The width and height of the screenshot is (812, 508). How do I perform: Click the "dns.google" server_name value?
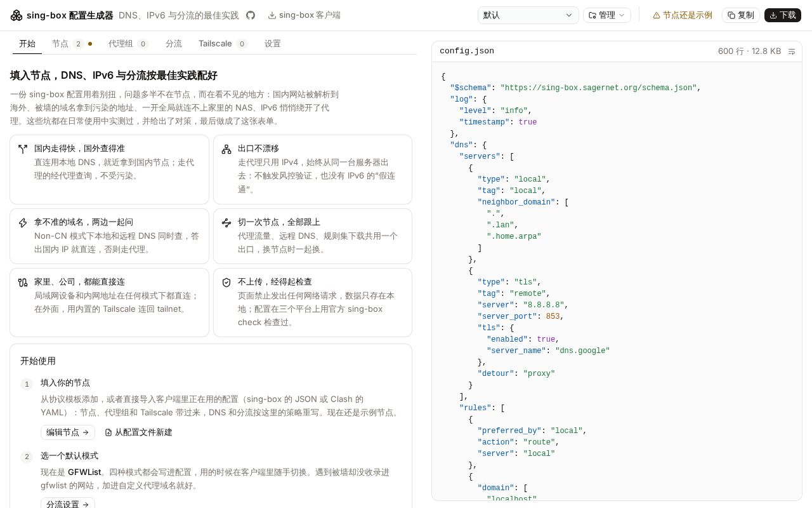582,351
